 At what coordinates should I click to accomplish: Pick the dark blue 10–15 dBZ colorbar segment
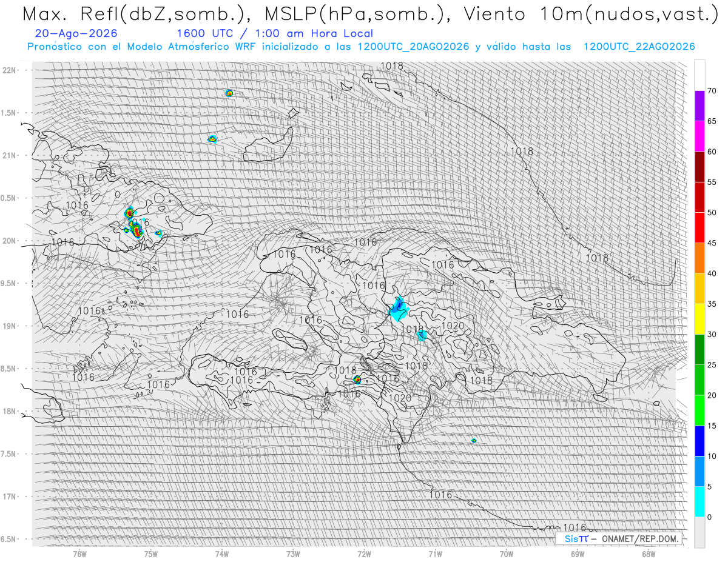[x=699, y=441]
